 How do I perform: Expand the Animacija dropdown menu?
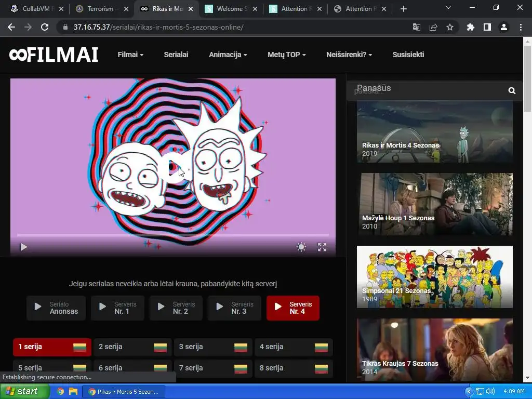(x=228, y=55)
